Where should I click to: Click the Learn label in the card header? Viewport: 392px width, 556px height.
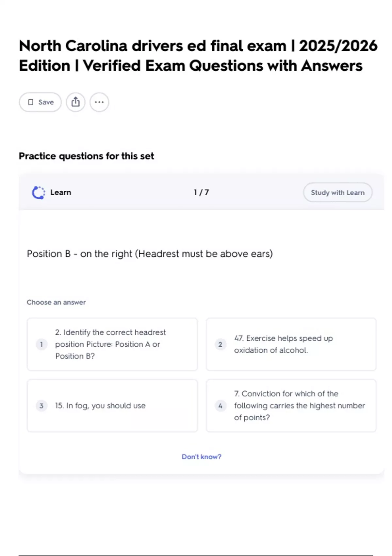click(60, 192)
